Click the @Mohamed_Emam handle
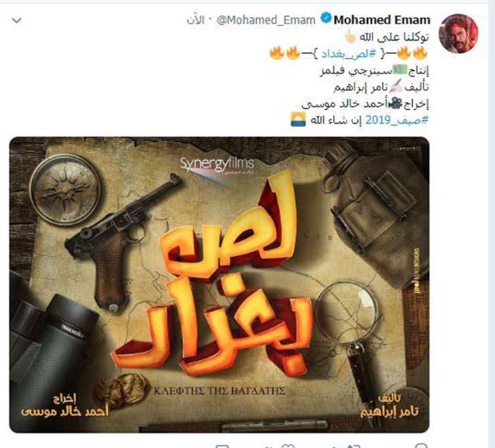The width and height of the screenshot is (495, 448). (x=266, y=20)
